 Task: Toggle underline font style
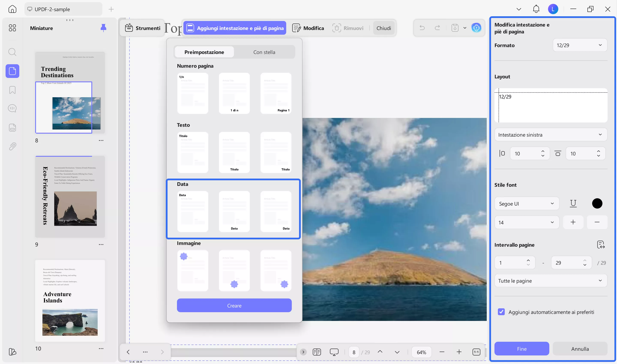pos(573,203)
